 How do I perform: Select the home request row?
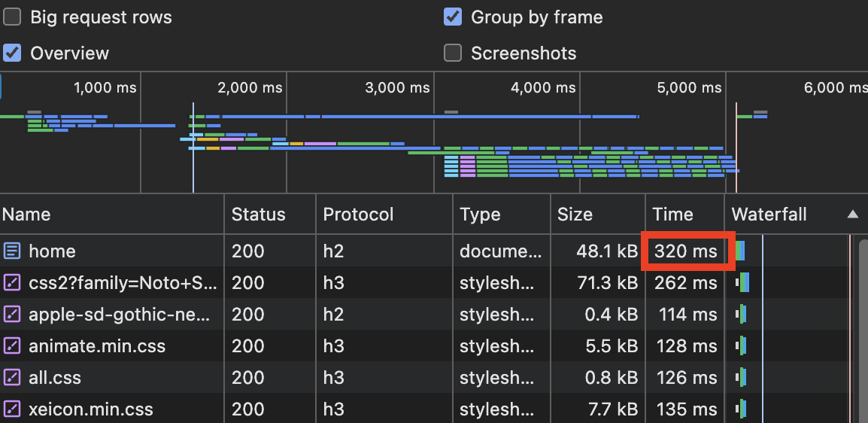click(429, 251)
